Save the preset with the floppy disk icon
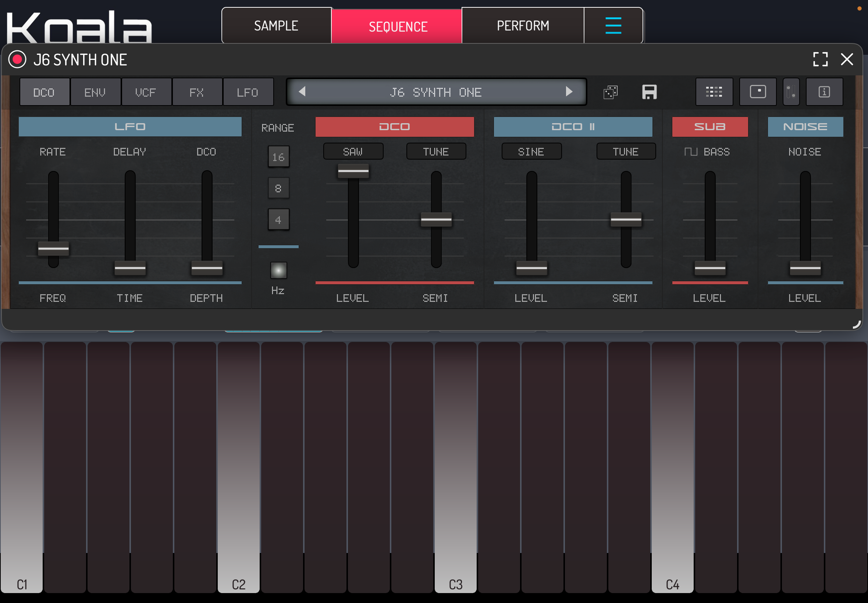 [x=649, y=92]
